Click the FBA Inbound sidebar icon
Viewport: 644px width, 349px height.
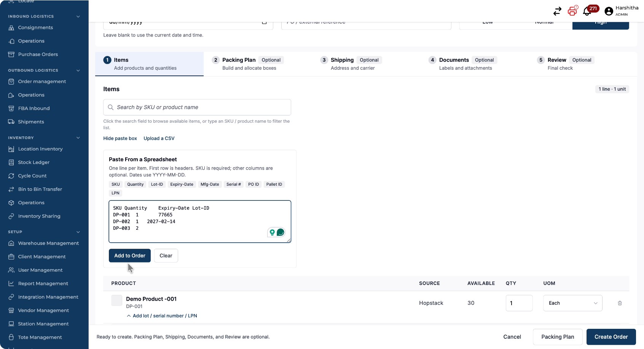click(x=11, y=109)
